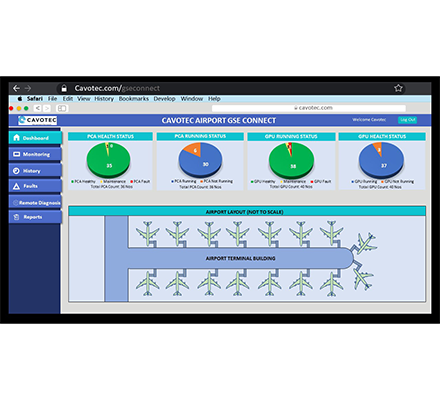The height and width of the screenshot is (400, 440).
Task: Click the History clock icon
Action: (x=16, y=171)
